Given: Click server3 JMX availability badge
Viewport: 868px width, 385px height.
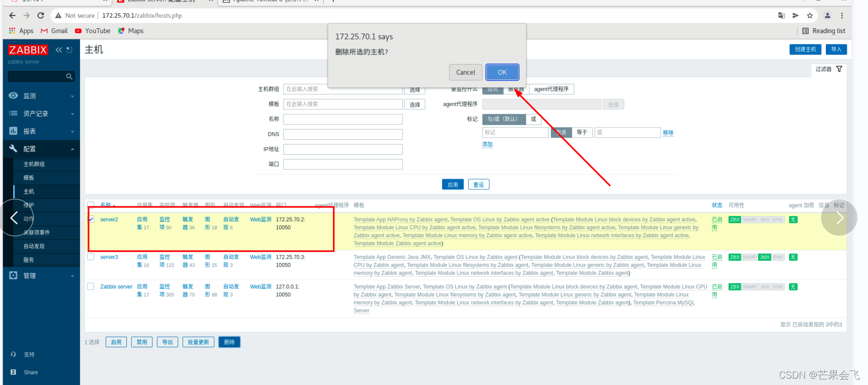Looking at the screenshot, I should [x=765, y=257].
